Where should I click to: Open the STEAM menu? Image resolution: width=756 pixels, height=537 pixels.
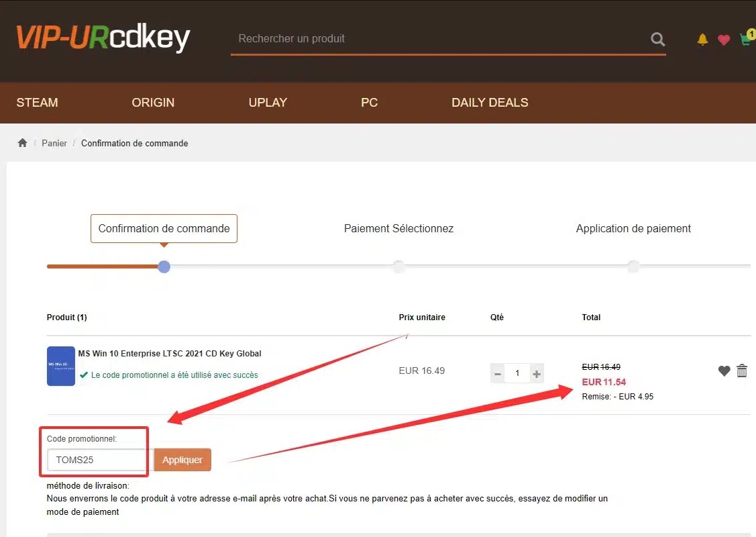click(x=37, y=103)
